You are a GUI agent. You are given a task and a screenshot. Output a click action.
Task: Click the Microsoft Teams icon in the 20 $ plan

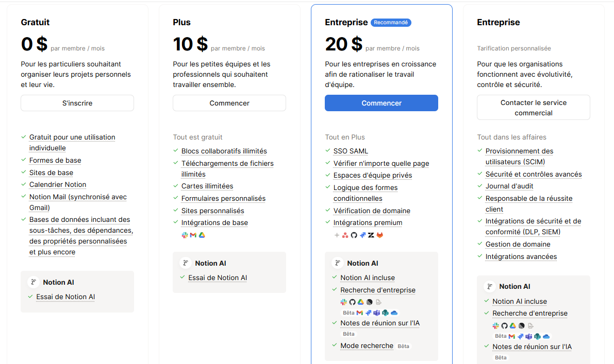[x=377, y=313]
